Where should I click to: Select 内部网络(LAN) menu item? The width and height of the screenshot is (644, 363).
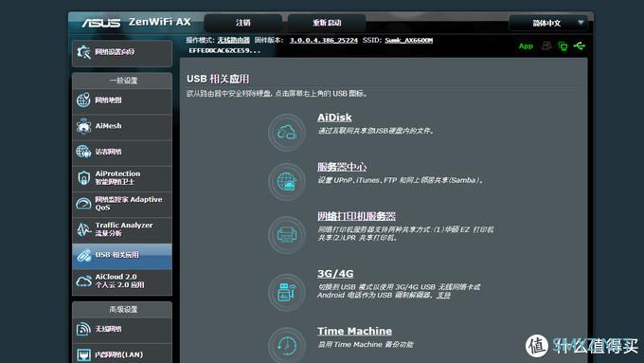click(122, 354)
